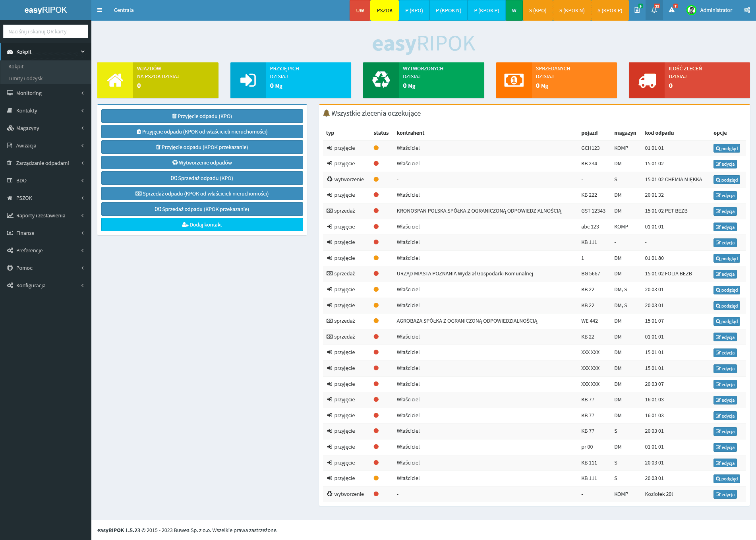
Task: Click the truck icon on the orders tile
Action: (x=647, y=80)
